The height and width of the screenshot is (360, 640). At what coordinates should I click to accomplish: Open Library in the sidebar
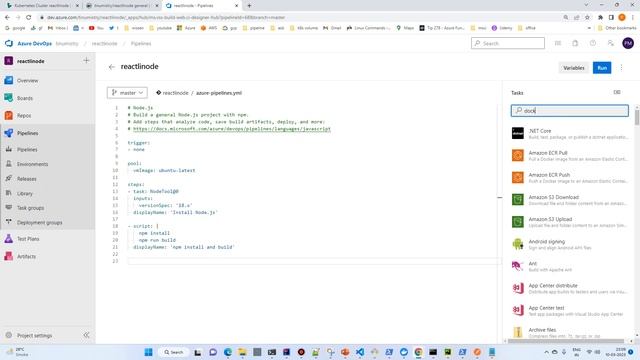tap(24, 193)
